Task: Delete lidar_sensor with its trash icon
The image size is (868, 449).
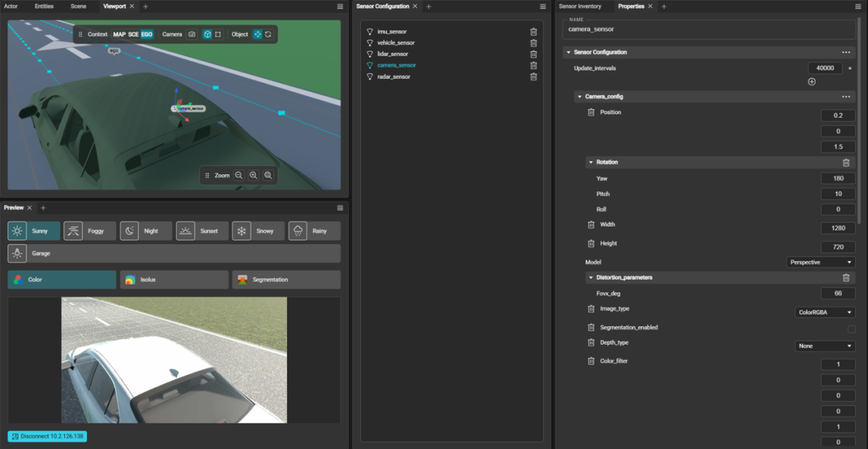Action: 534,54
